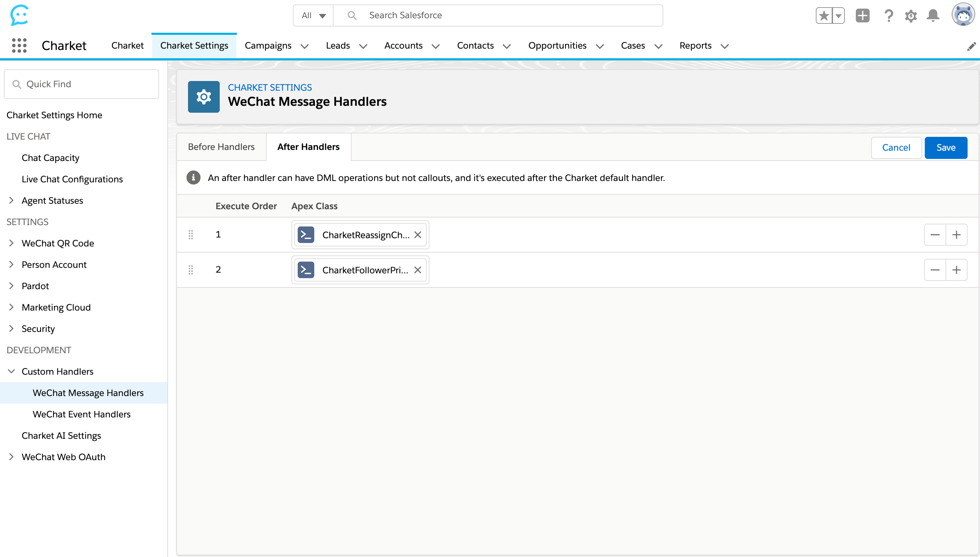
Task: Expand Marketing Cloud section
Action: click(11, 307)
